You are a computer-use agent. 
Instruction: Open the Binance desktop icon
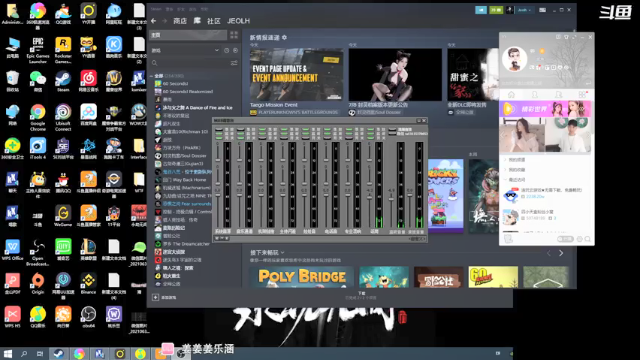[88, 283]
